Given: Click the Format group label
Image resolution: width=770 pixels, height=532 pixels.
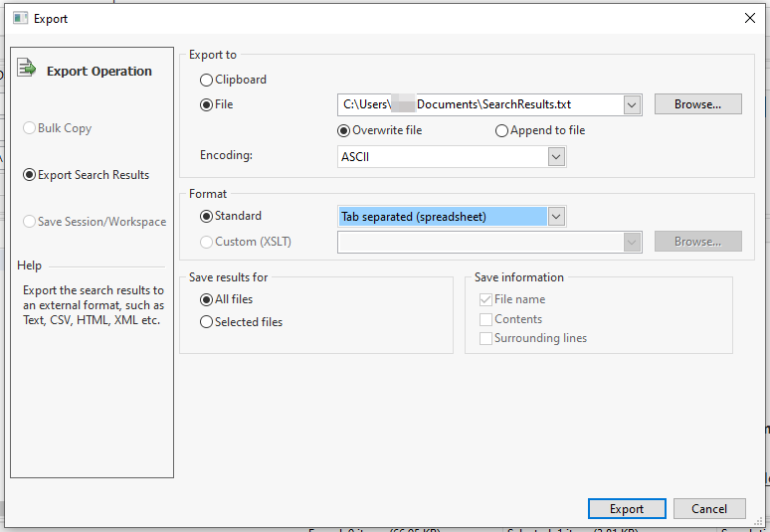Looking at the screenshot, I should [x=208, y=194].
